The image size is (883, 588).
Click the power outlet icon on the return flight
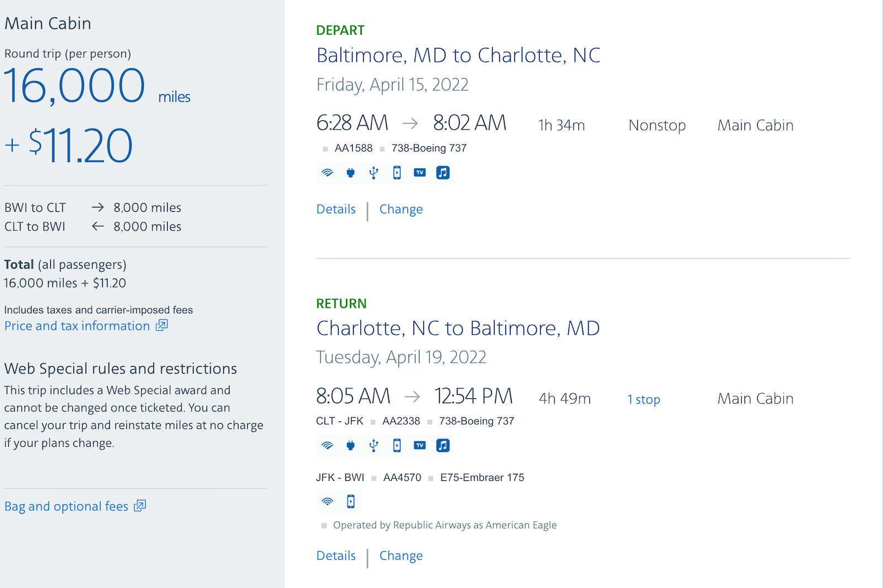pos(350,445)
